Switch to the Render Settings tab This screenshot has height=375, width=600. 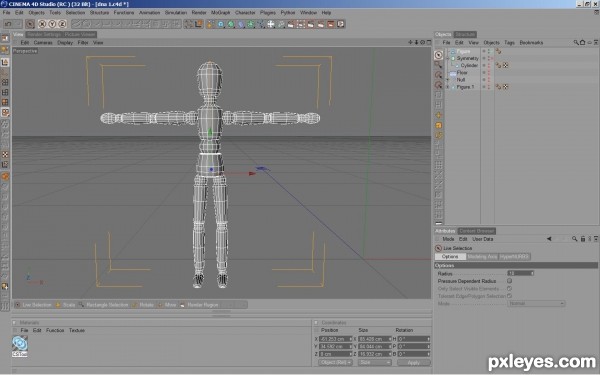click(x=44, y=34)
